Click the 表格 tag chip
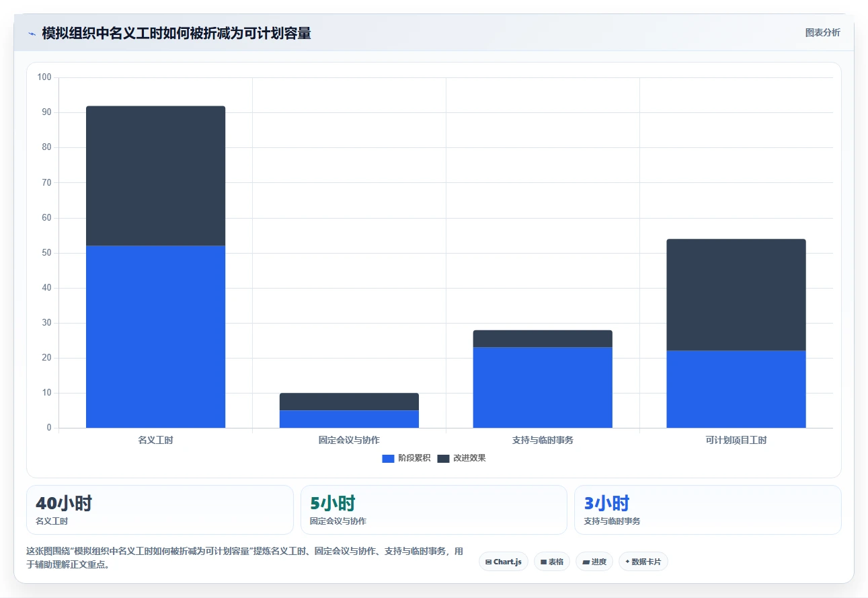Image resolution: width=868 pixels, height=598 pixels. [552, 562]
